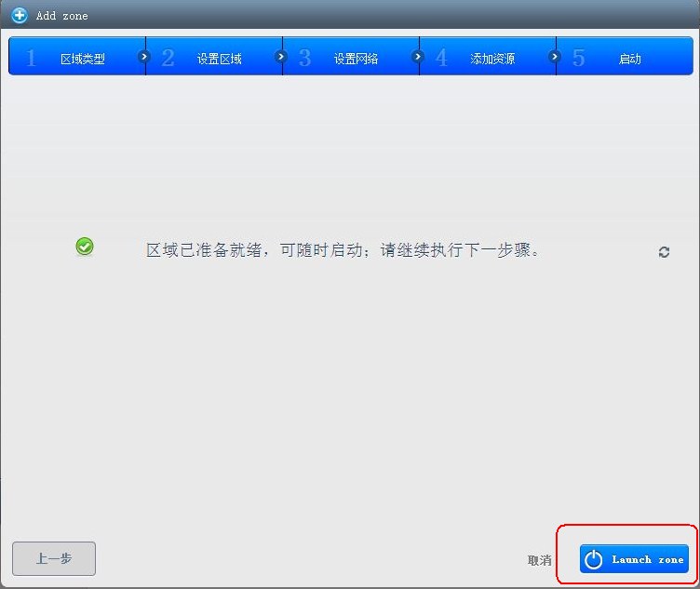The image size is (700, 589).
Task: Click the arrow icon after 添加资源
Action: pyautogui.click(x=555, y=57)
